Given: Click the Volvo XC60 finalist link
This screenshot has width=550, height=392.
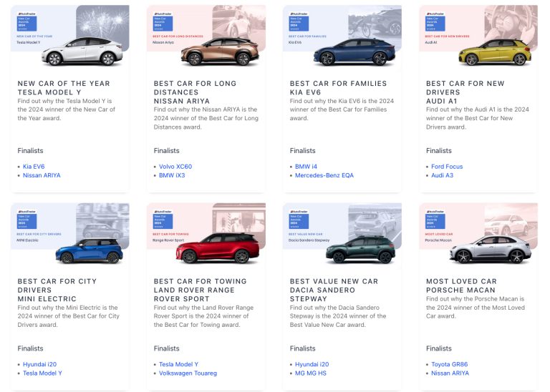Looking at the screenshot, I should pyautogui.click(x=175, y=167).
